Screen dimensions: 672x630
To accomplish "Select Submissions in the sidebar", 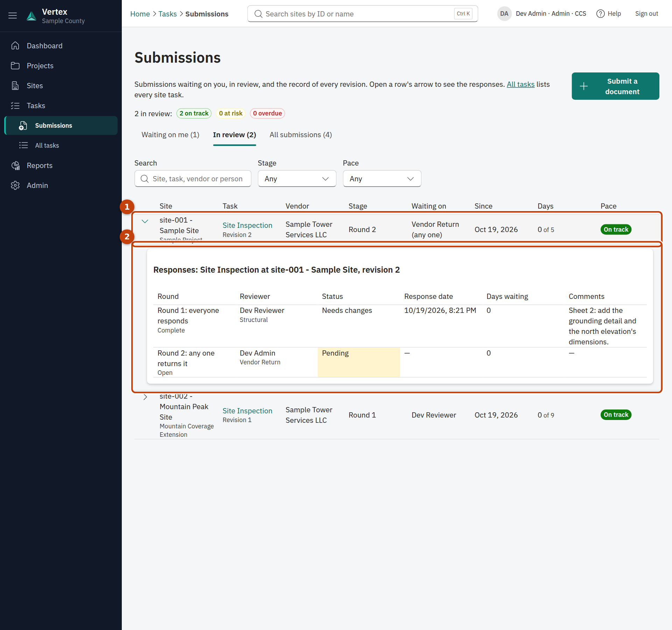I will click(61, 126).
